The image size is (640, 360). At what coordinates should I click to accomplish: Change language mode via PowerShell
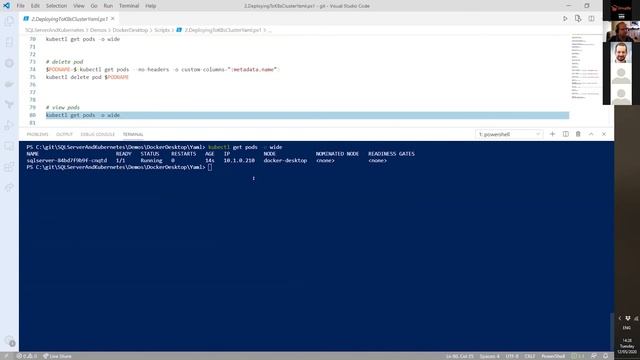(553, 356)
